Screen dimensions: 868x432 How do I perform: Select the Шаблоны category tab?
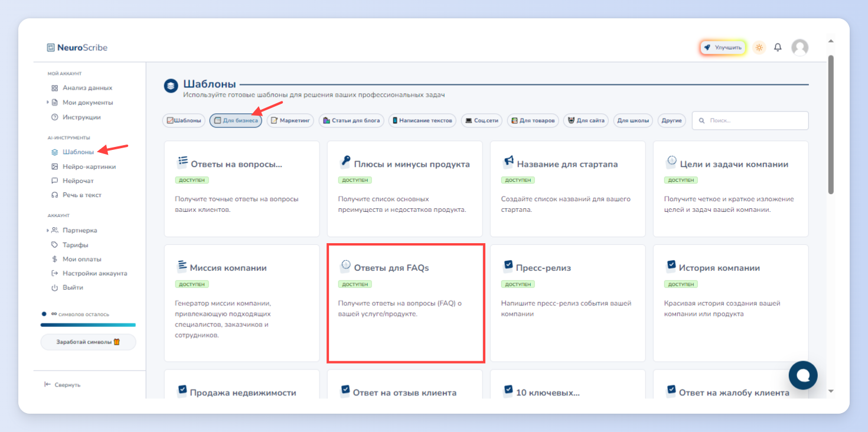tap(184, 120)
